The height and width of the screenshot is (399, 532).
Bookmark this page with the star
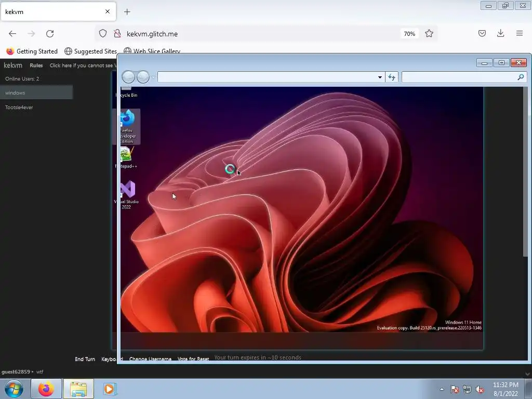[429, 34]
